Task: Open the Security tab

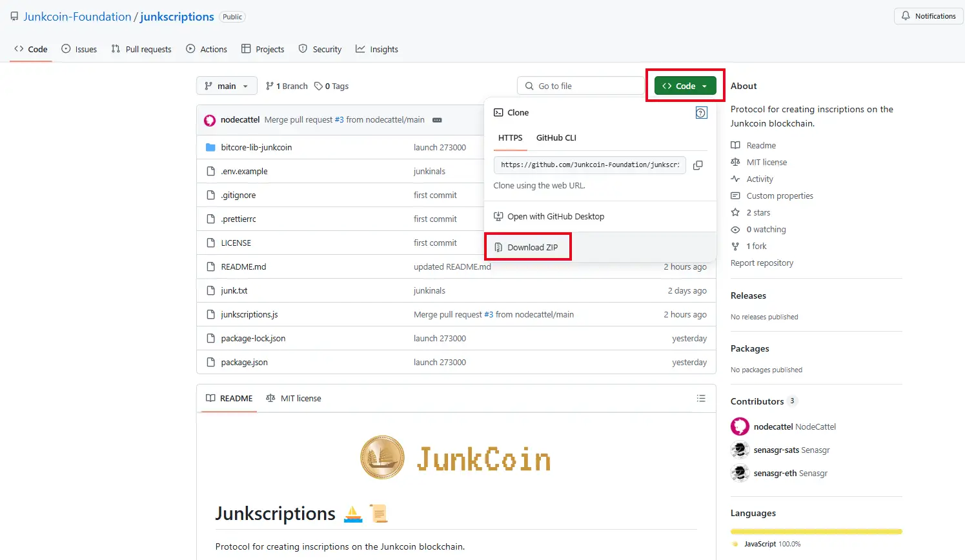Action: tap(320, 49)
